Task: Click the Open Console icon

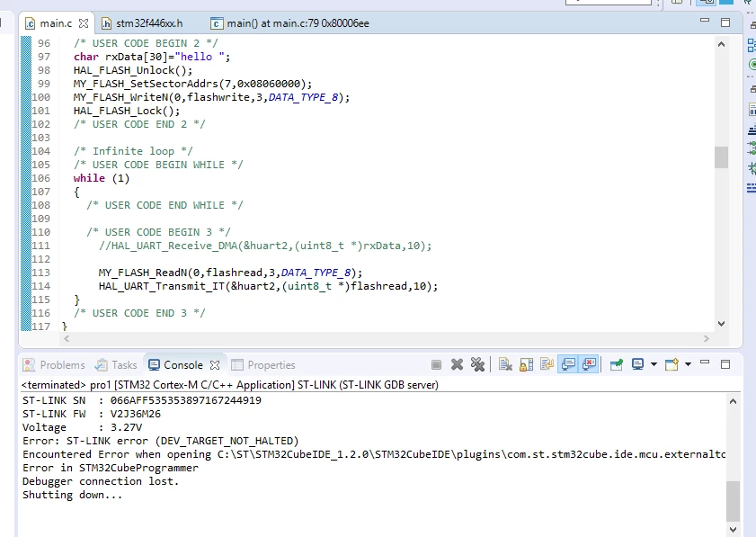Action: tap(672, 364)
